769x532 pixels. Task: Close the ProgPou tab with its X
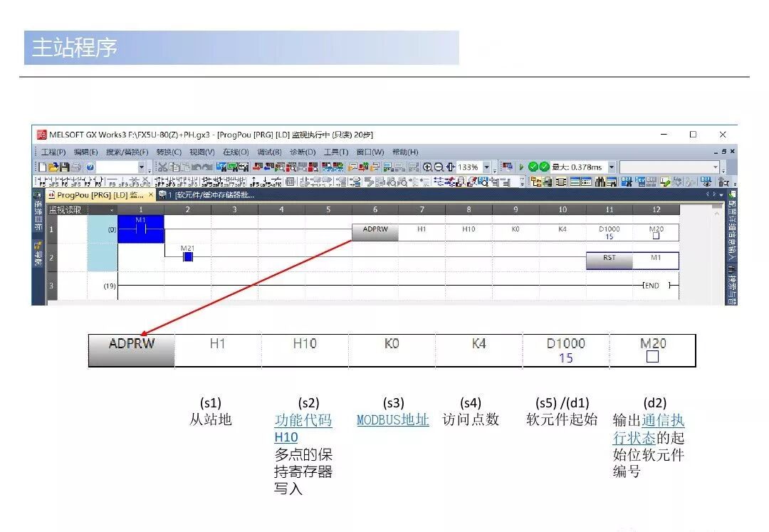(150, 194)
